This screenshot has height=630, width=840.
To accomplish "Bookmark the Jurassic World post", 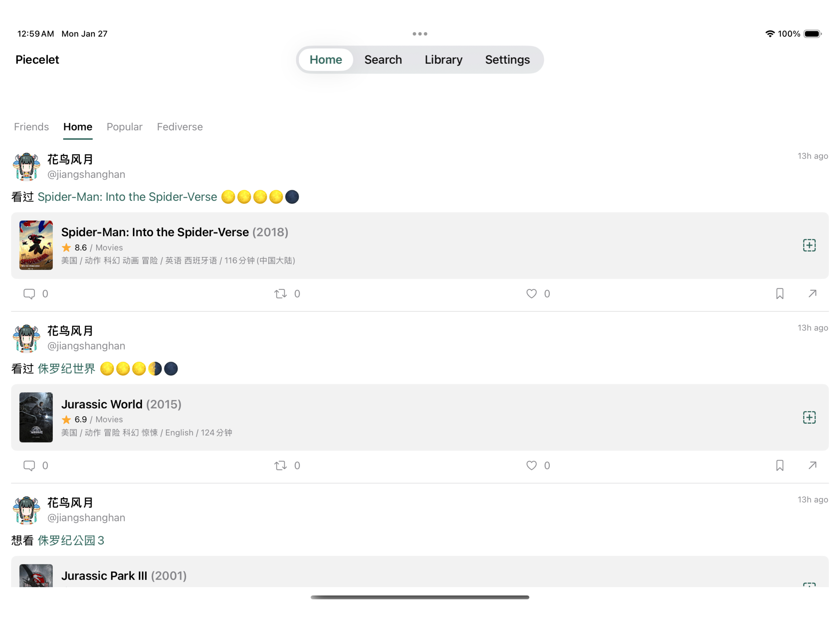I will 780,465.
